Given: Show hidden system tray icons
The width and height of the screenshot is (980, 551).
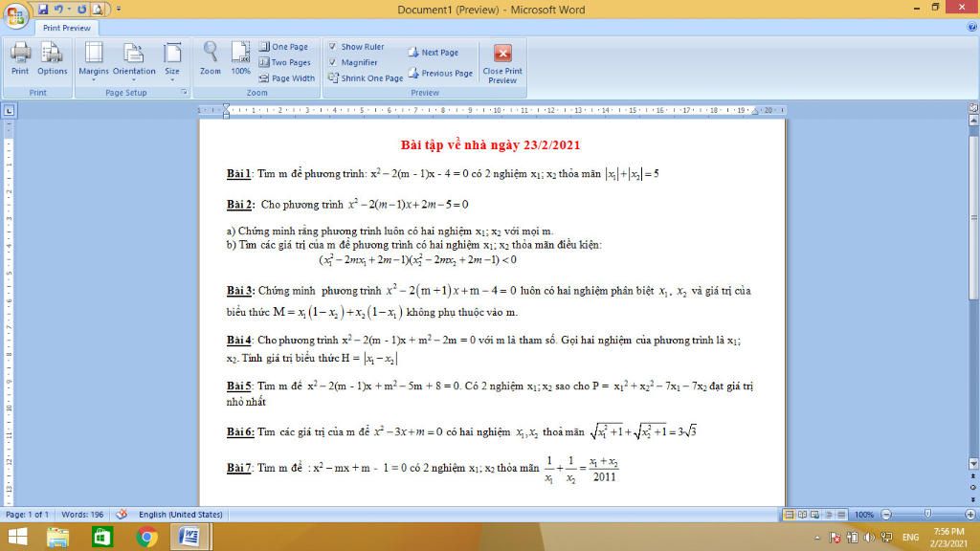Looking at the screenshot, I should pyautogui.click(x=817, y=538).
